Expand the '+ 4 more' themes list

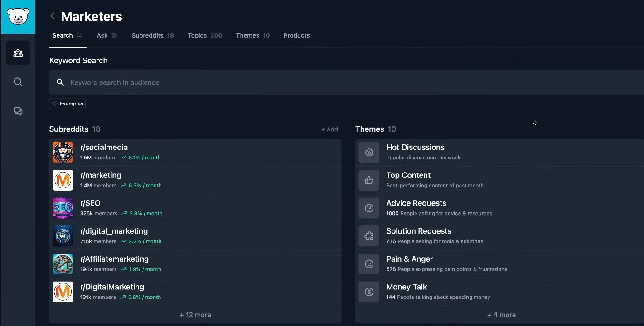[x=501, y=315]
